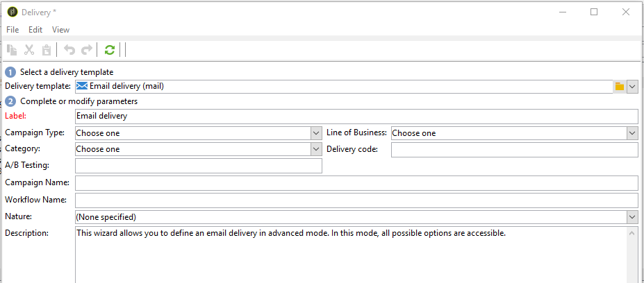644x283 pixels.
Task: Click the Redo arrow icon
Action: [87, 49]
